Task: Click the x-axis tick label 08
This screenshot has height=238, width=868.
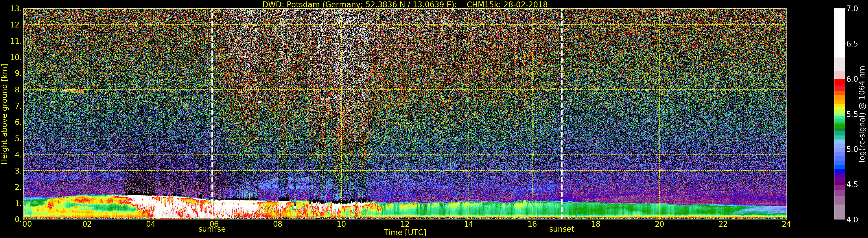Action: 278,224
